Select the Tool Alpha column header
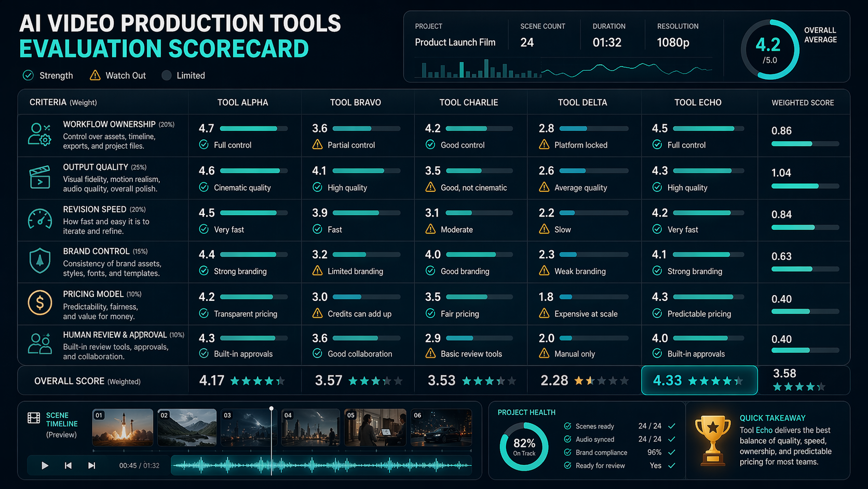The height and width of the screenshot is (489, 868). pyautogui.click(x=242, y=102)
